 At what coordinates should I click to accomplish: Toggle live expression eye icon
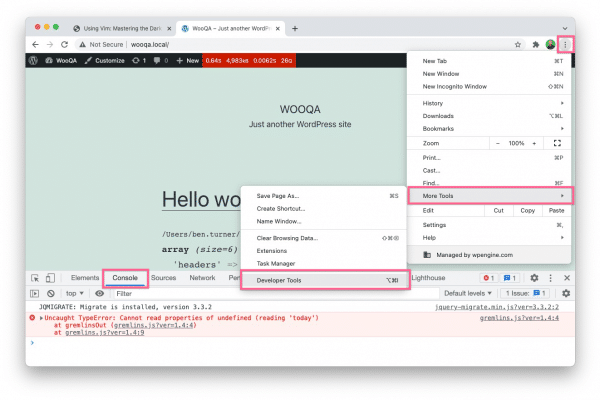[x=99, y=293]
